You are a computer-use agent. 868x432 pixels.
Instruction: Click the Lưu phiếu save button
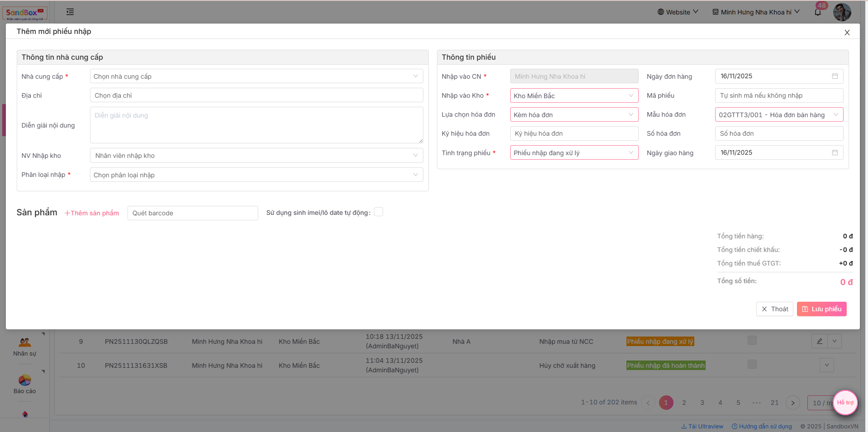tap(821, 309)
